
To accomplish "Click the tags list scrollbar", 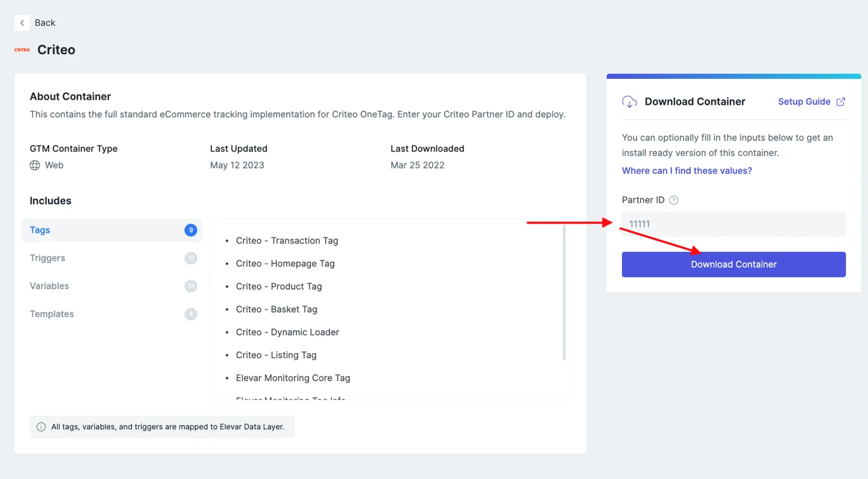I will 564,293.
